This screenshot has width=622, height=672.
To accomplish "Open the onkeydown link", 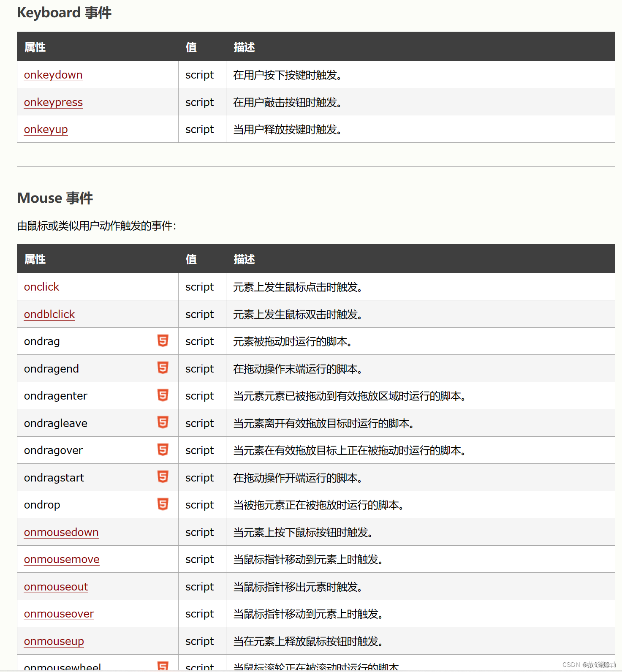I will [x=53, y=75].
